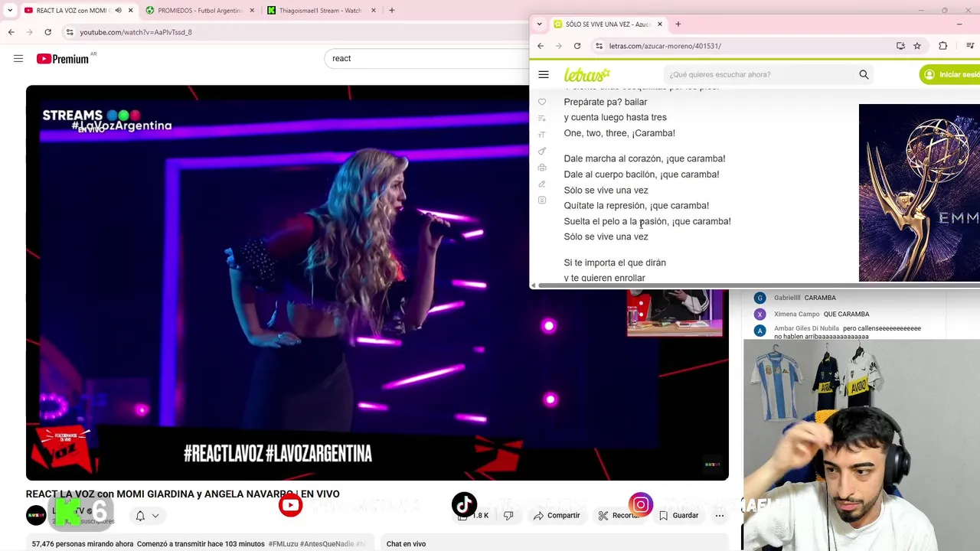Open the YouTube hamburger guide menu
Viewport: 980px width, 551px height.
click(18, 58)
